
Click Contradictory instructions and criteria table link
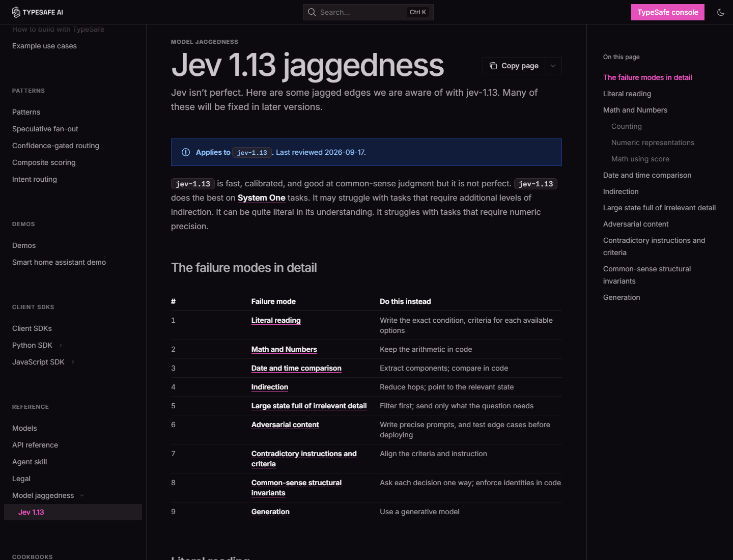click(304, 459)
